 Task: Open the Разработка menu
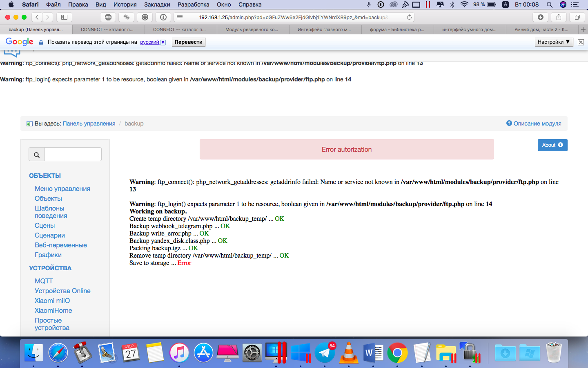[194, 4]
